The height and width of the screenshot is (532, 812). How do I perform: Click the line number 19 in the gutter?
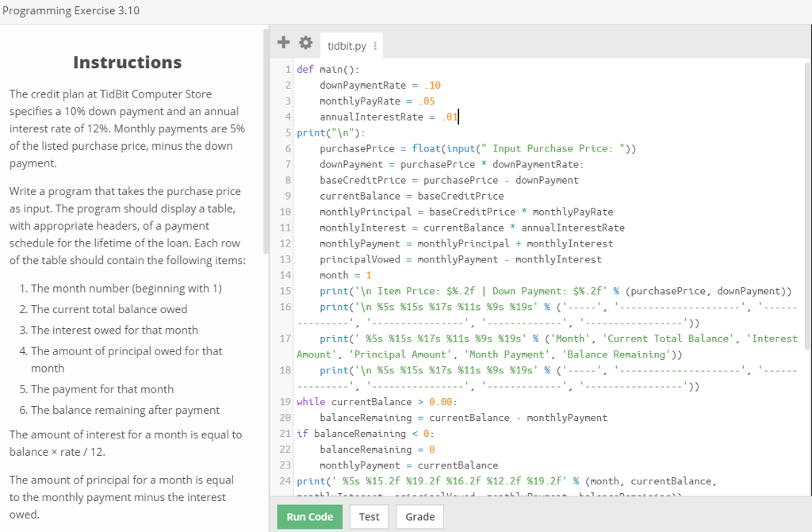pyautogui.click(x=285, y=402)
